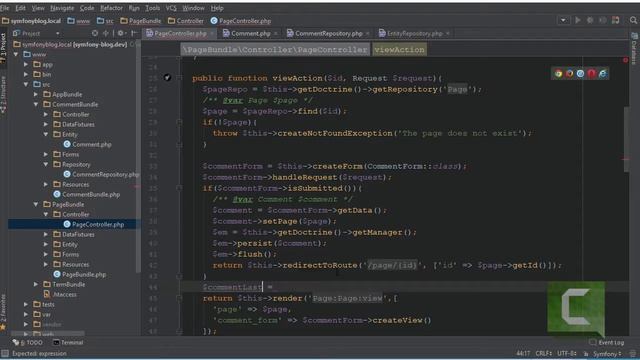Click the Debug button in the toolbar

tap(590, 20)
